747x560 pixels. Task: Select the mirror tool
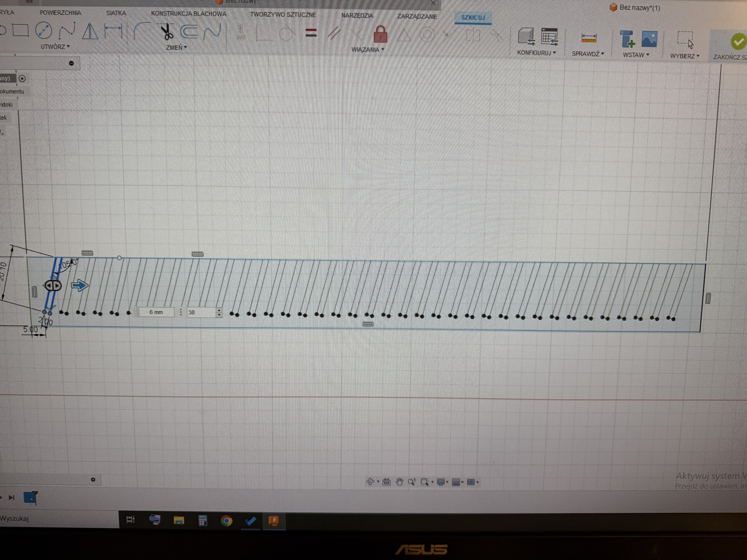tap(90, 31)
